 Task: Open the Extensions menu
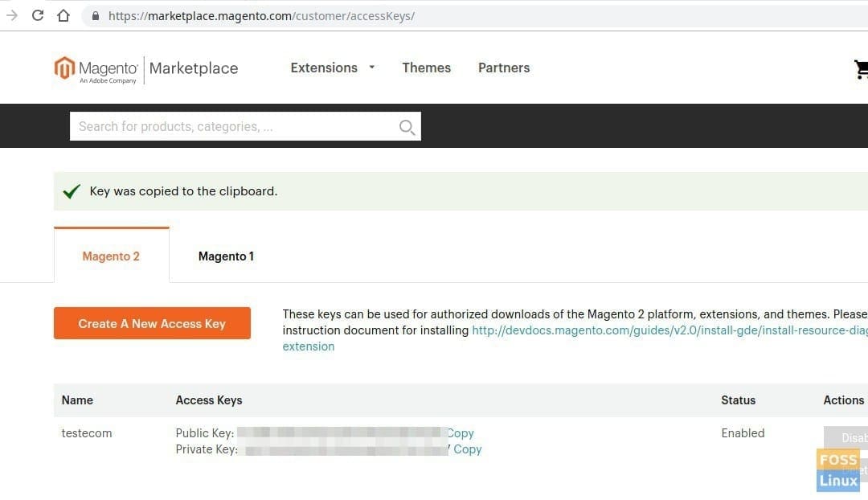click(324, 68)
